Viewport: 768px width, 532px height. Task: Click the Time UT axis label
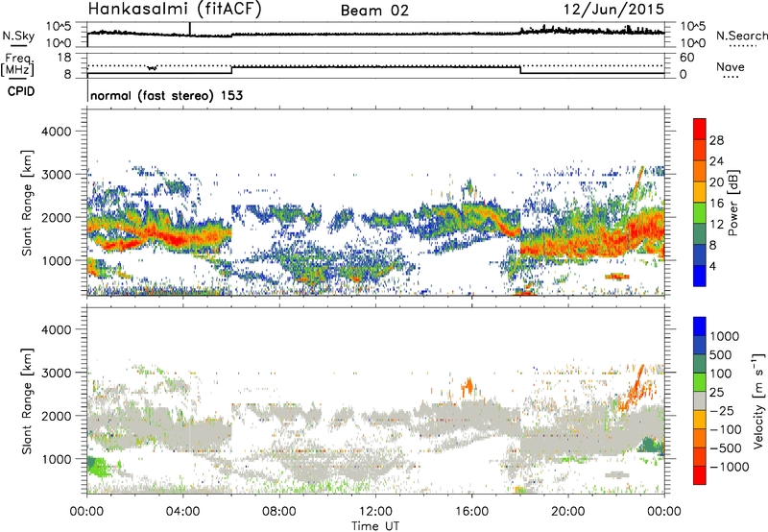point(375,526)
